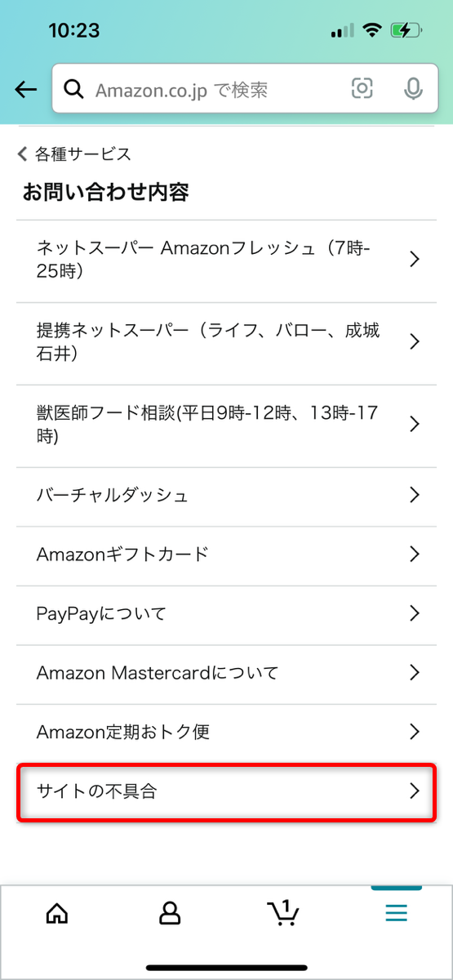Open the hamburger menu icon
The image size is (453, 980).
coord(396,913)
